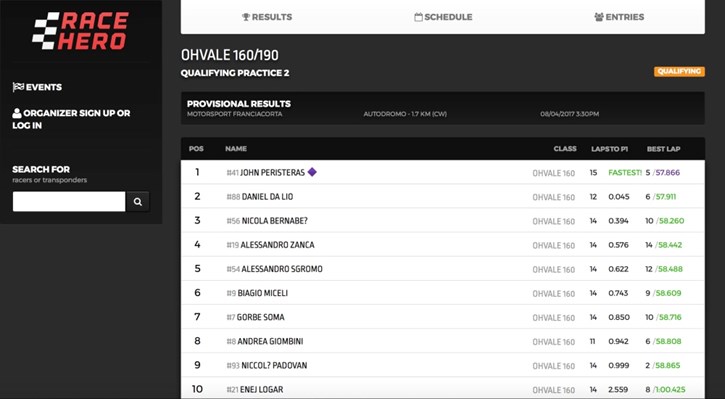Viewport: 725px width, 399px height.
Task: Focus the racers or transponders search field
Action: point(69,202)
